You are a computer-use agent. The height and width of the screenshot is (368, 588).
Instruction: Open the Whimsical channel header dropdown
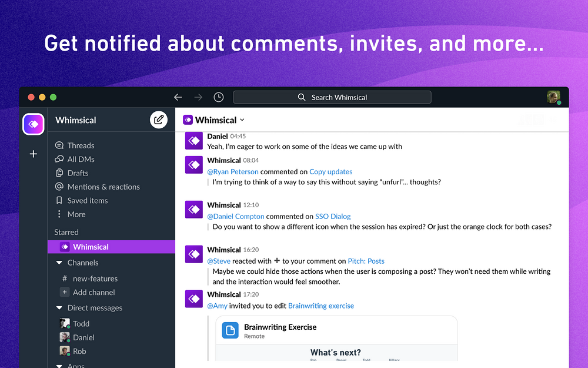coord(242,120)
